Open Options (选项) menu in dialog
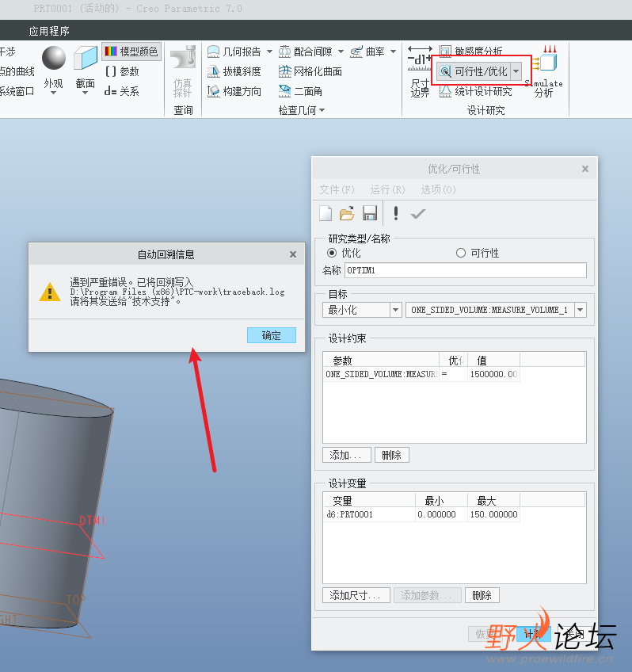Viewport: 632px width, 672px height. (438, 189)
